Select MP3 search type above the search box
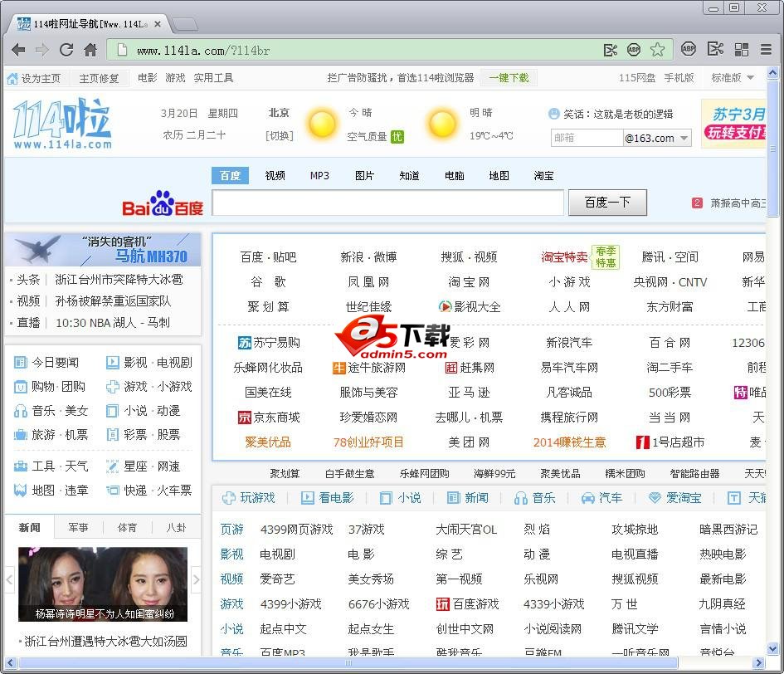This screenshot has height=674, width=784. [319, 176]
